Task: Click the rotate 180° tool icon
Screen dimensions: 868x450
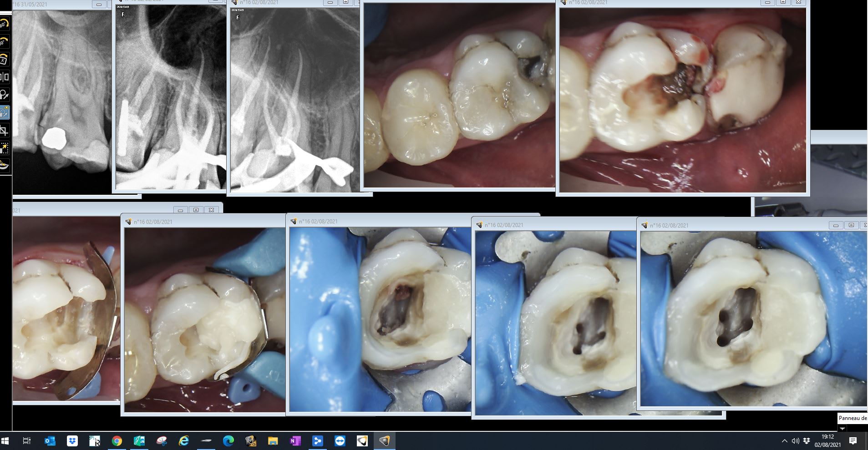Action: click(x=4, y=24)
